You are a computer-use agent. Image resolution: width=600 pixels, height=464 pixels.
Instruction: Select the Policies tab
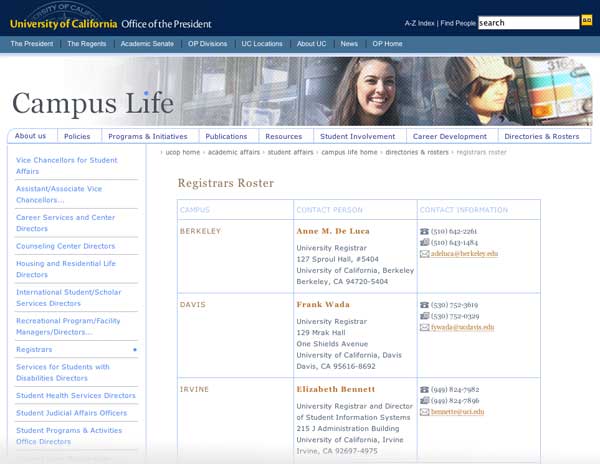point(77,136)
